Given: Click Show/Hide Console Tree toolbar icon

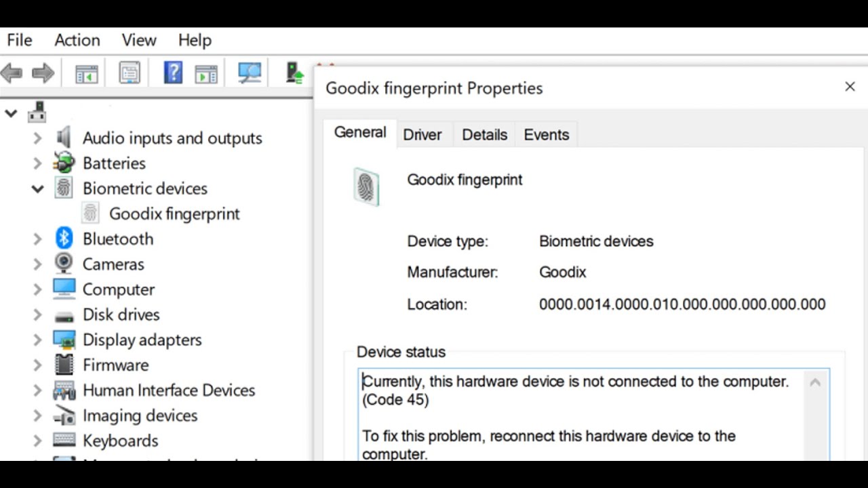Looking at the screenshot, I should coord(86,73).
